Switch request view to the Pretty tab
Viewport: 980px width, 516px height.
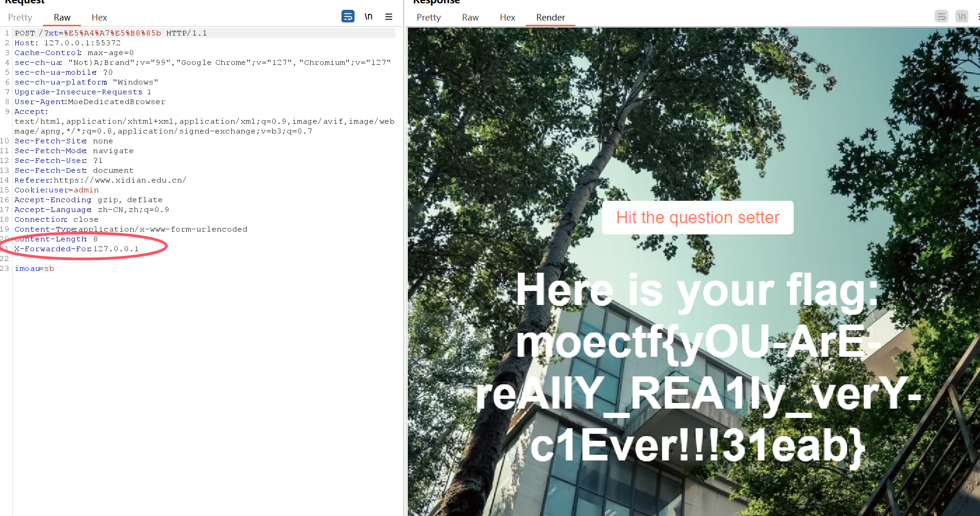(x=20, y=18)
